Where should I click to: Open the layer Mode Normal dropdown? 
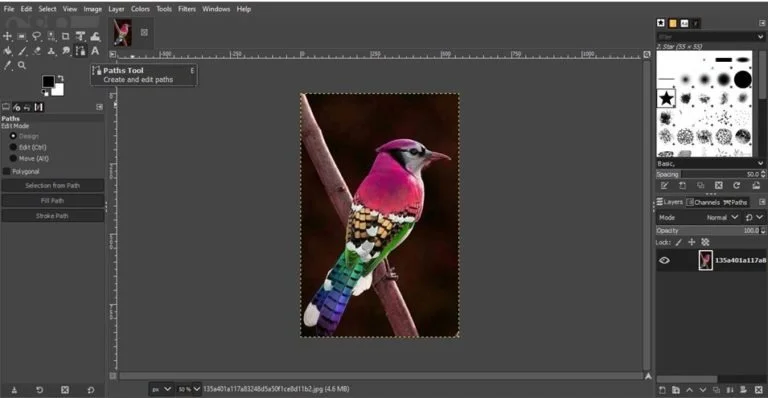point(722,217)
